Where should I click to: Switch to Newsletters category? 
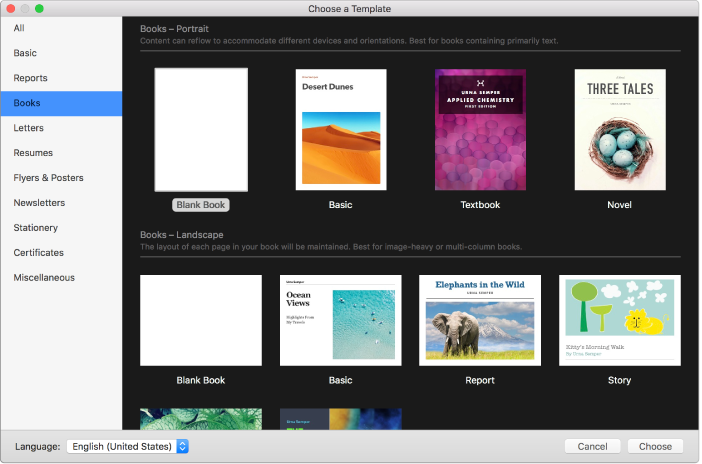(x=61, y=203)
